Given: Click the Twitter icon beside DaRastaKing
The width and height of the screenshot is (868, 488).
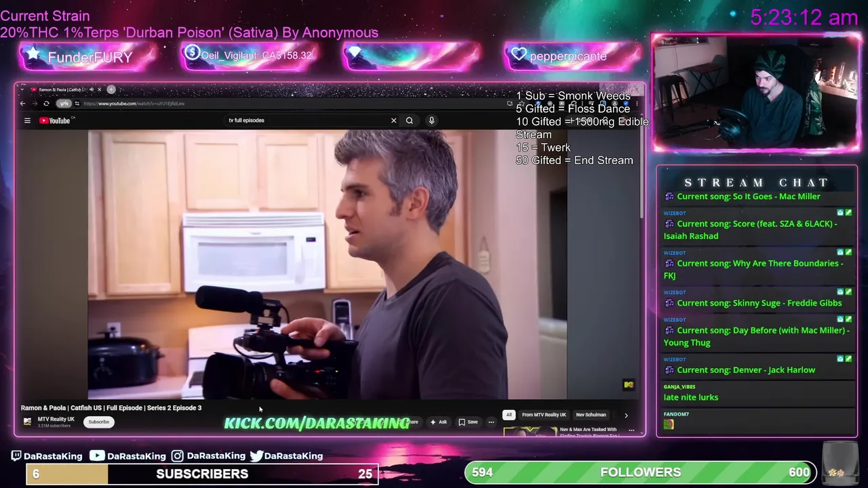Looking at the screenshot, I should click(256, 456).
